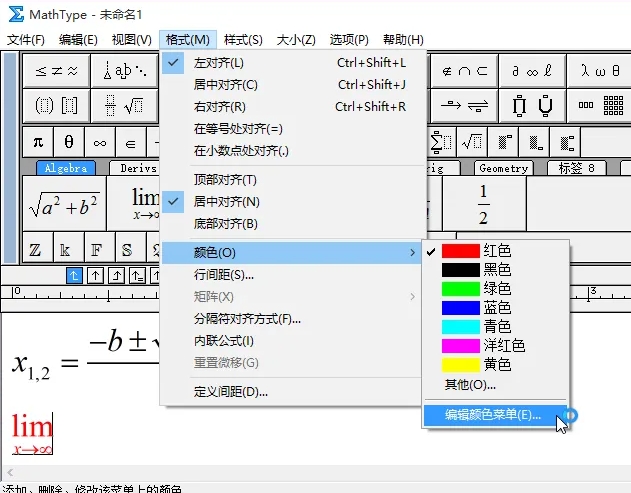Open the 格式(M) format menu
This screenshot has height=493, width=631.
coord(188,40)
